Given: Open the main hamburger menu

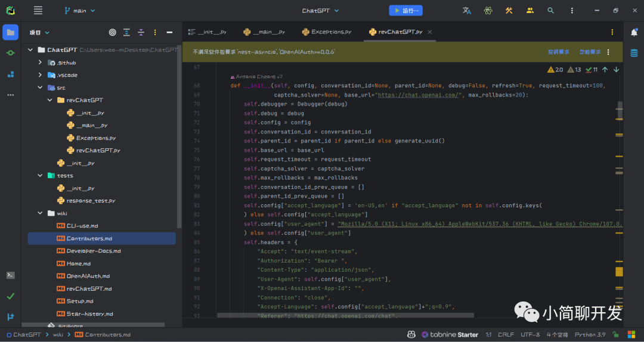Looking at the screenshot, I should coord(38,11).
